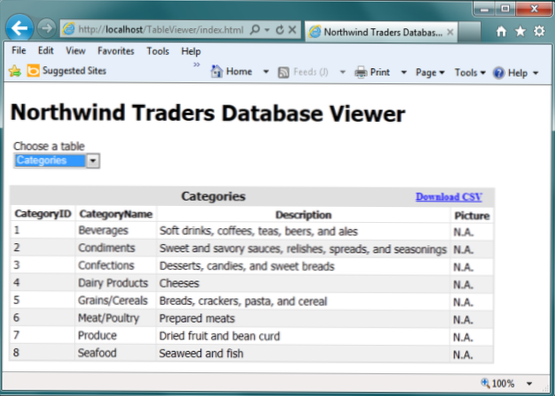Click the CategoryID column header
Screen dimensions: 555x396
pyautogui.click(x=43, y=214)
